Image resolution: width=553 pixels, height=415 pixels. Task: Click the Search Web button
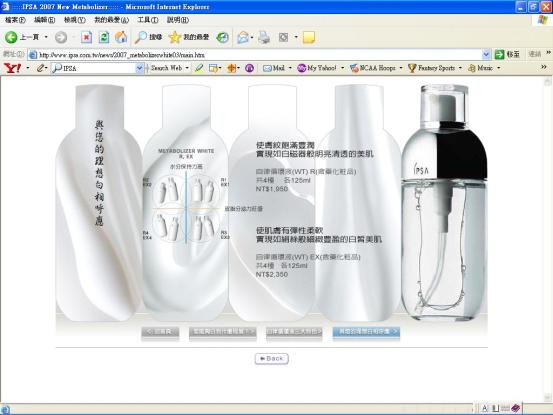pos(166,68)
